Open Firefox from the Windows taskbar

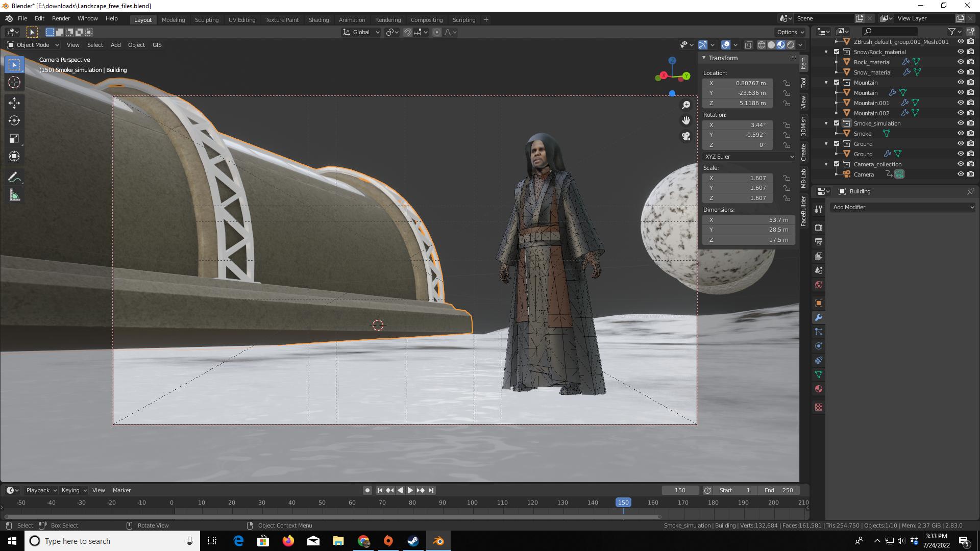[288, 541]
